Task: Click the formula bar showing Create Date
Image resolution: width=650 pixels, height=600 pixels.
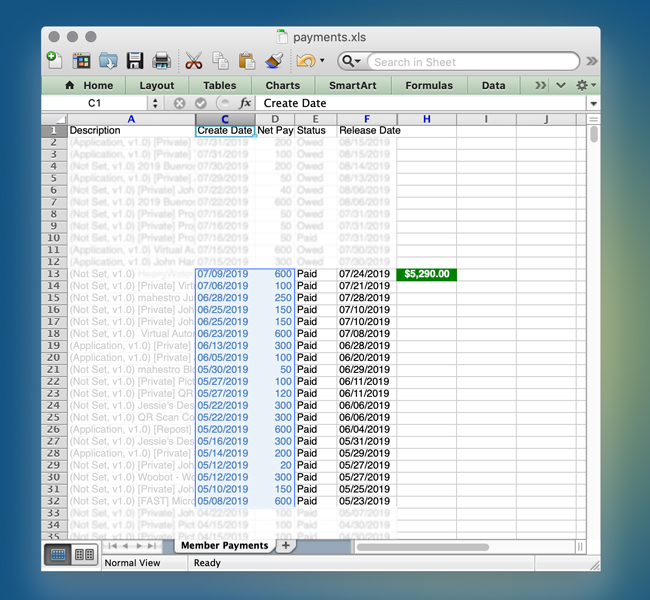Action: 420,103
